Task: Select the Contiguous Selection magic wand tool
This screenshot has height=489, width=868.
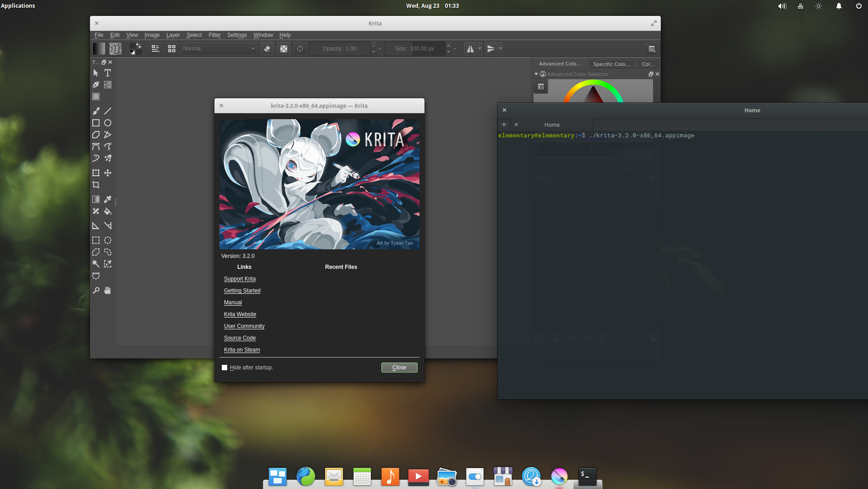Action: pos(96,264)
